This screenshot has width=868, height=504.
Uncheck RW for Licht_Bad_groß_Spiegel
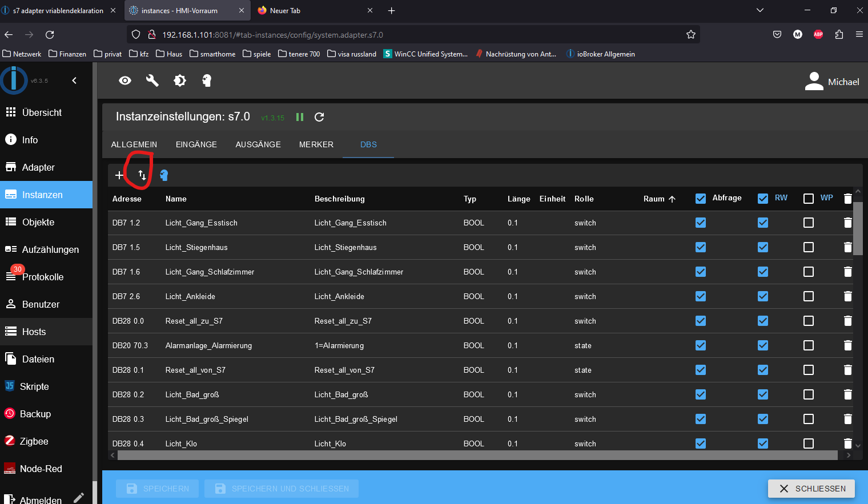click(x=763, y=419)
